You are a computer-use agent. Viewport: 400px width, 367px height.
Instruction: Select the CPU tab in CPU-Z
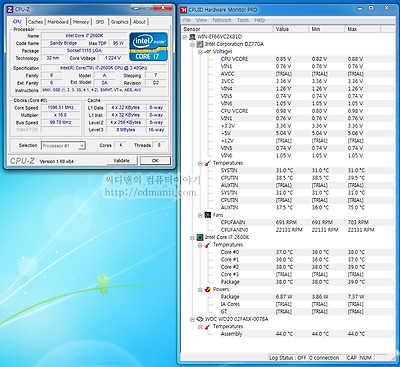[x=17, y=21]
